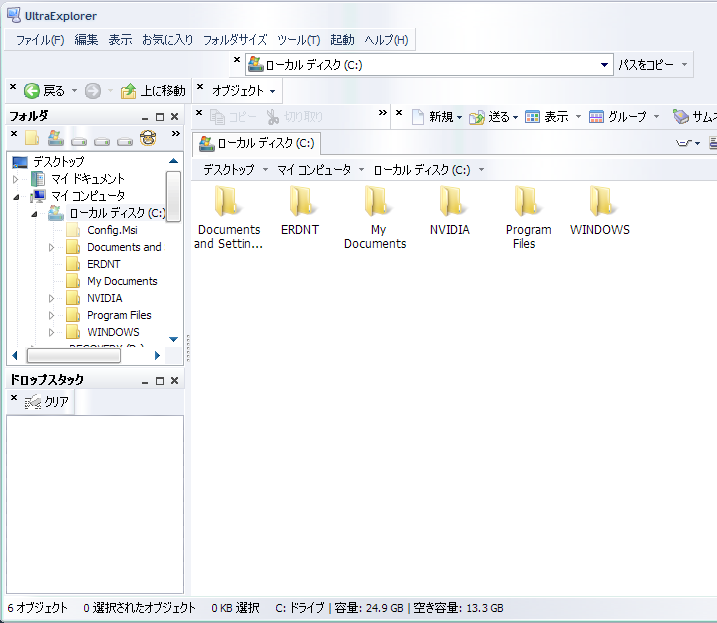This screenshot has height=623, width=717.
Task: Expand the WINDOWS tree node
Action: [51, 332]
